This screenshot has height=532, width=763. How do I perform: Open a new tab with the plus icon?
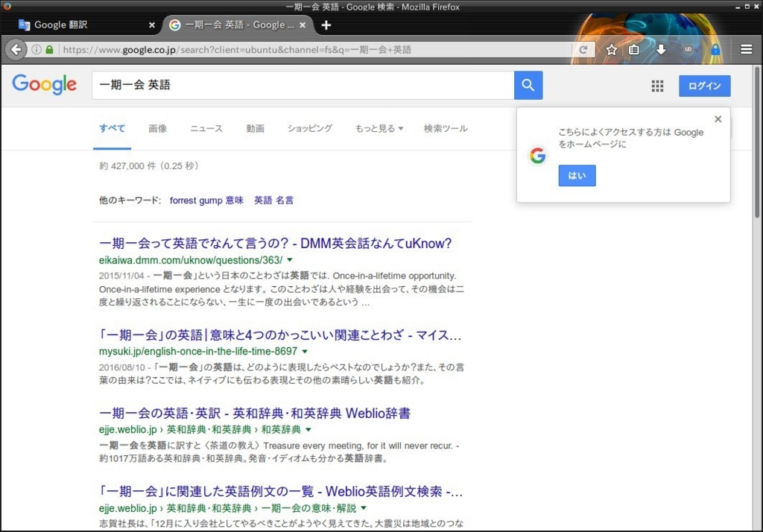point(326,25)
